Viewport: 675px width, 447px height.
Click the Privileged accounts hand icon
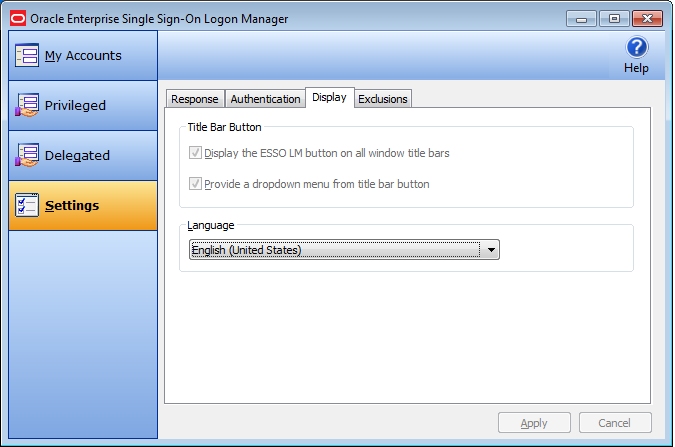click(27, 105)
